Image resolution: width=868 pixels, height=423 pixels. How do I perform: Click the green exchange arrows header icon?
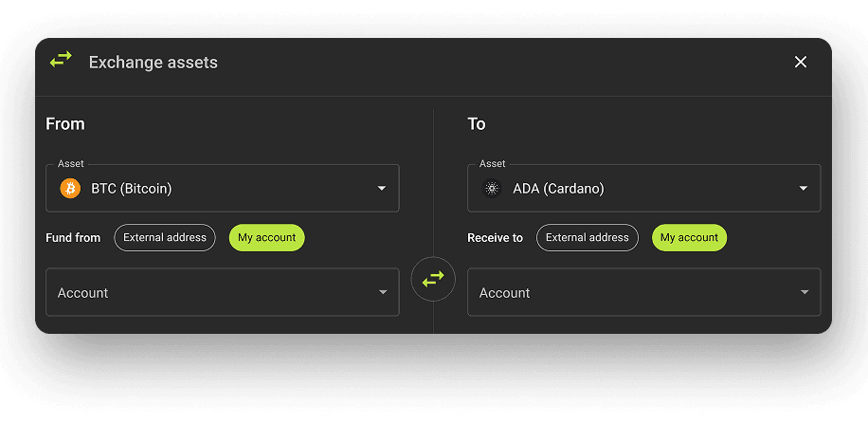click(x=61, y=60)
